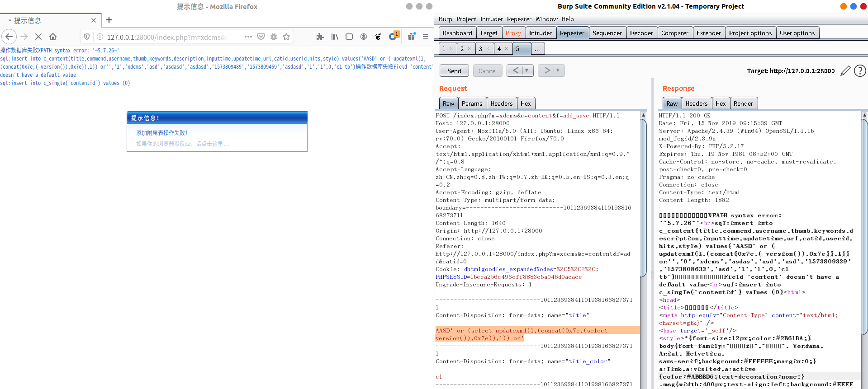Open a new Firefox tab

(x=109, y=20)
